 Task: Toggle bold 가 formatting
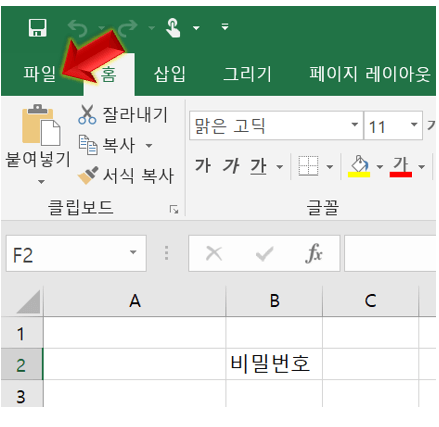click(x=203, y=166)
